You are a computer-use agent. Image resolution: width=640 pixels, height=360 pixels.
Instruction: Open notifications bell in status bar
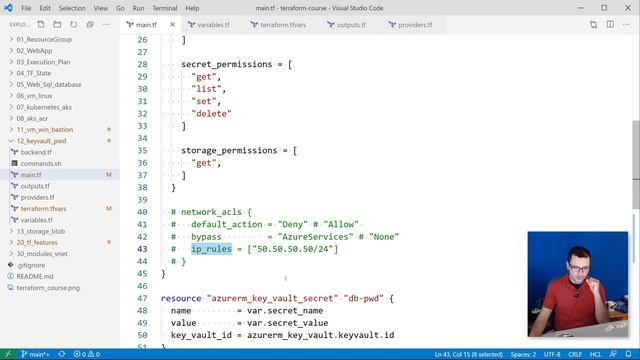click(x=629, y=354)
